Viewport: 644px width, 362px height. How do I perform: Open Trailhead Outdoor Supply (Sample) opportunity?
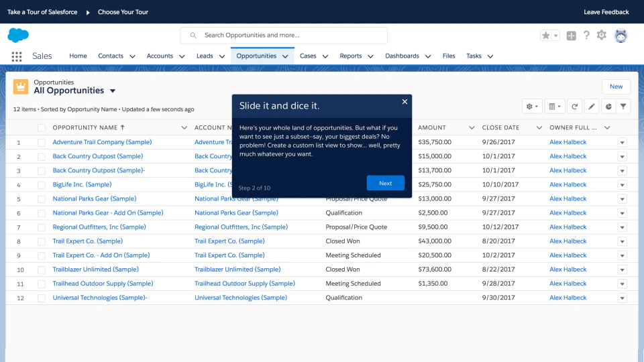pos(103,284)
